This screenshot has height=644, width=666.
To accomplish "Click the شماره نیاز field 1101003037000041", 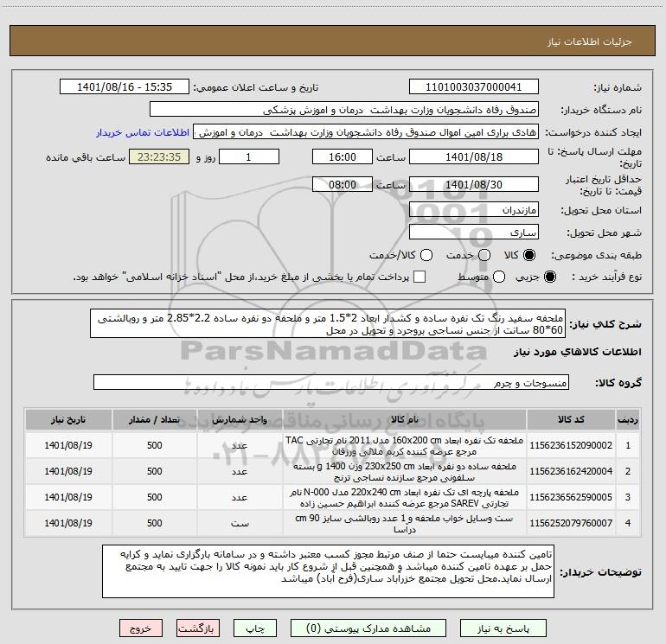I will [474, 87].
